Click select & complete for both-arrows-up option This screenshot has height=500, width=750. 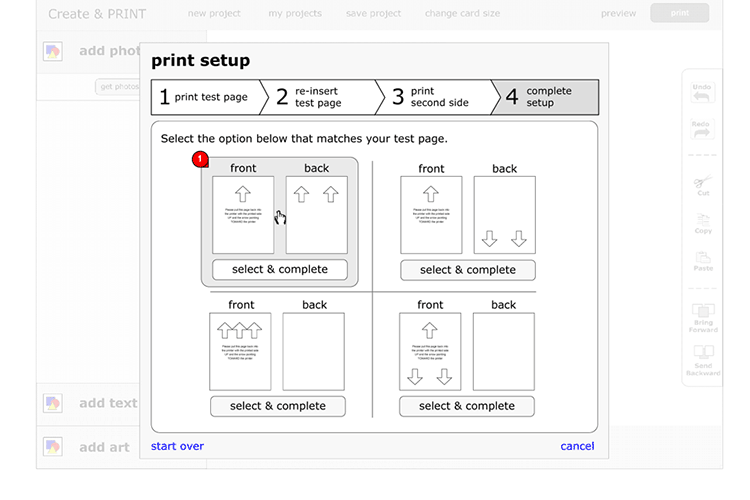(x=280, y=269)
